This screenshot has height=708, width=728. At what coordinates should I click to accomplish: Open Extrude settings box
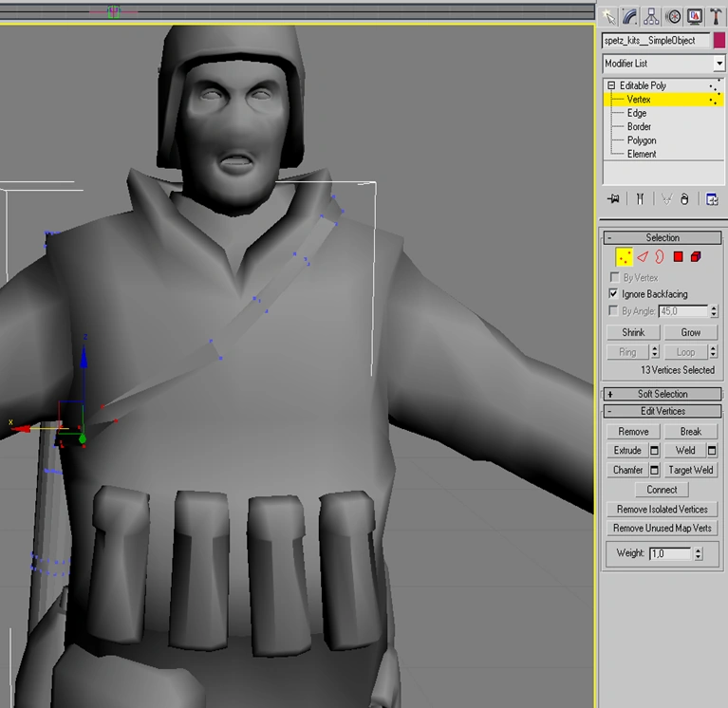click(654, 451)
